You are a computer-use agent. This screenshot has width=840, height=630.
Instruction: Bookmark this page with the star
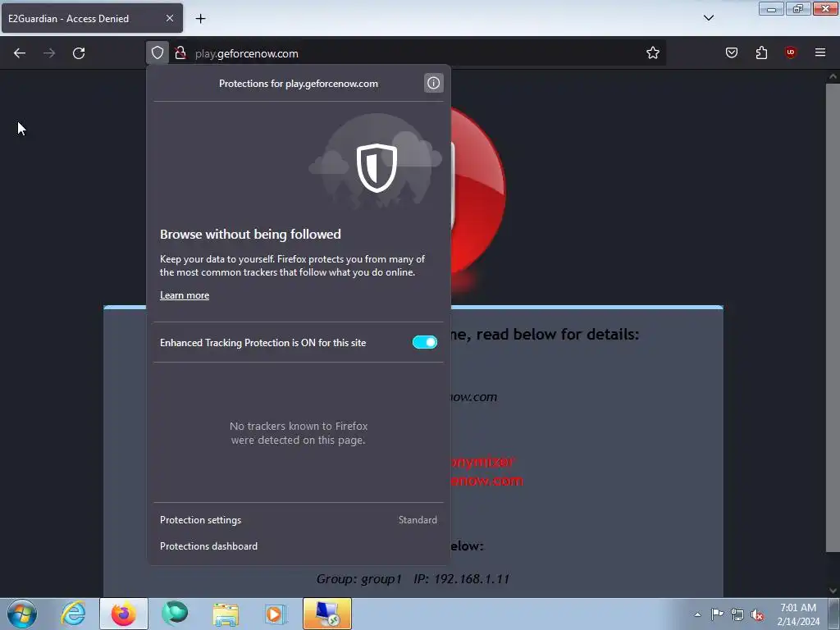[652, 53]
